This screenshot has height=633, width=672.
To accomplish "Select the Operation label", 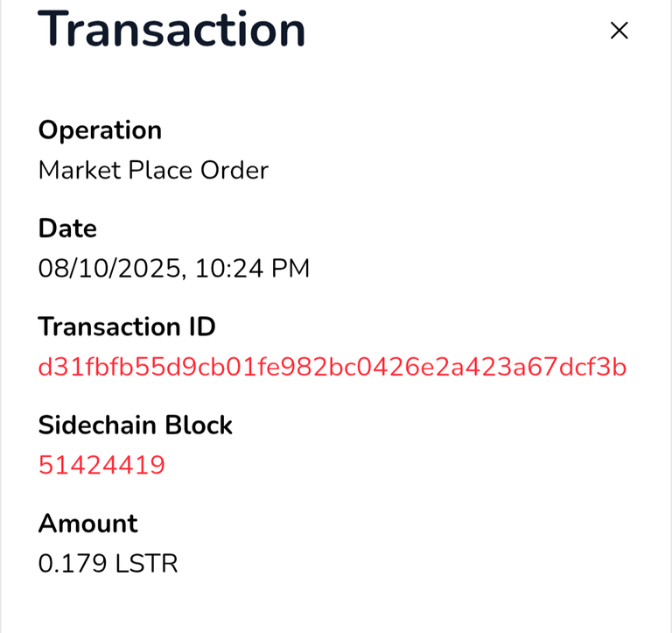I will click(100, 130).
